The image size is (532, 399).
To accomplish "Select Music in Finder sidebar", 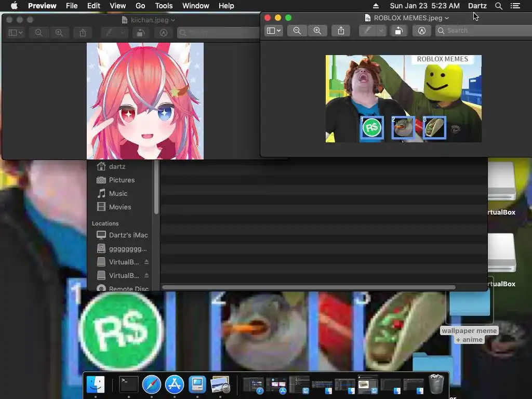I will (x=118, y=194).
